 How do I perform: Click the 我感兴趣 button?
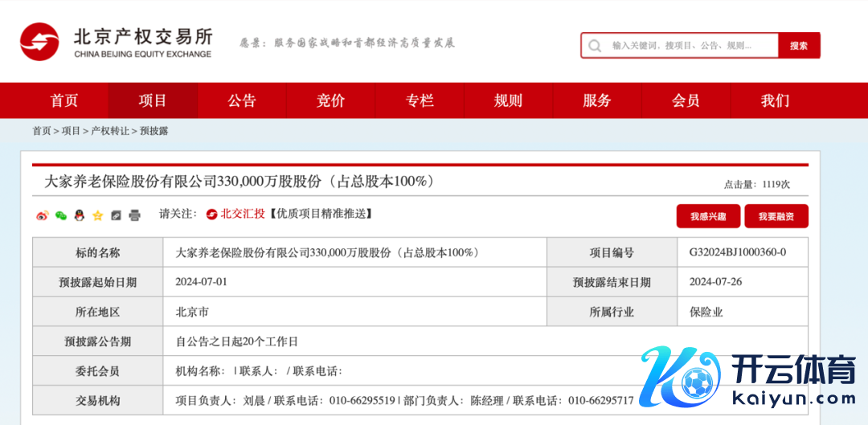coord(708,216)
